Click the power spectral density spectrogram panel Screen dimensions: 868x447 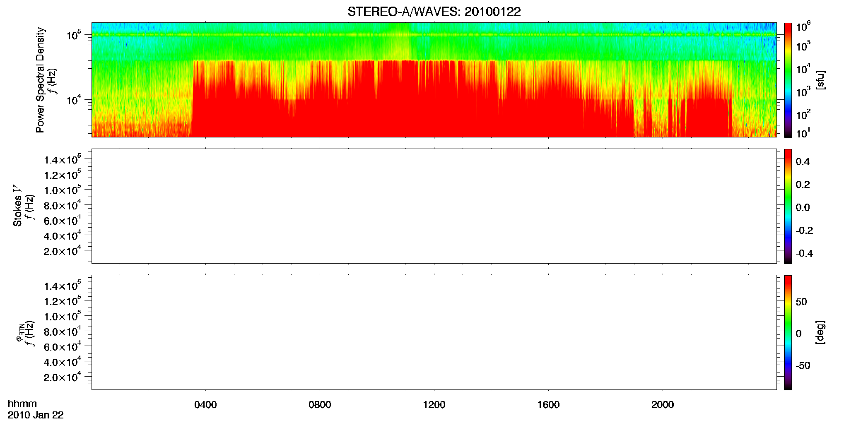point(434,80)
